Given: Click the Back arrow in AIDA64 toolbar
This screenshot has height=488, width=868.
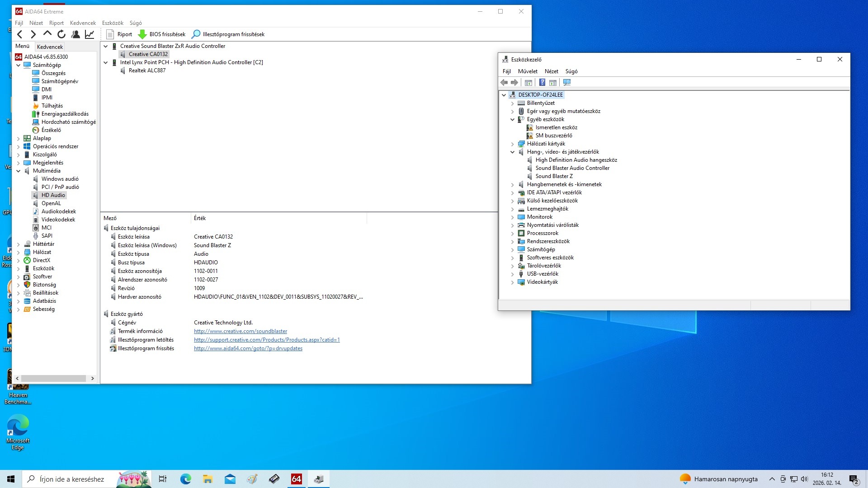Looking at the screenshot, I should tap(19, 34).
